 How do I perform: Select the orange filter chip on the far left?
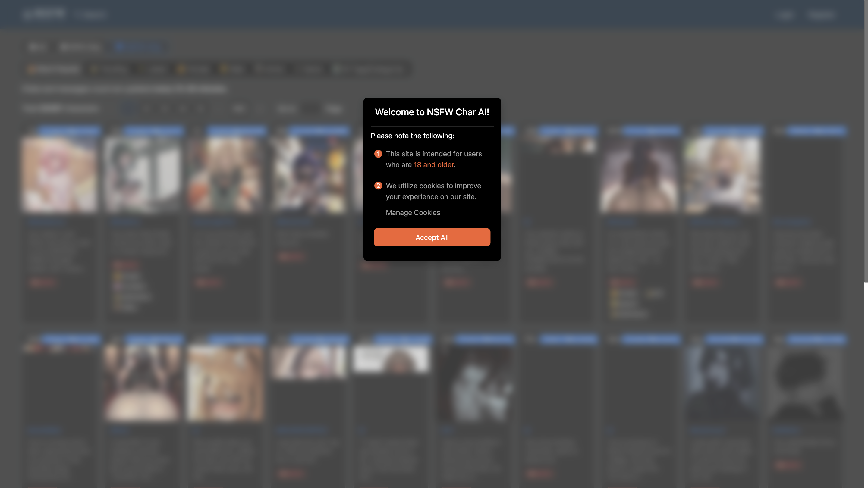click(53, 69)
